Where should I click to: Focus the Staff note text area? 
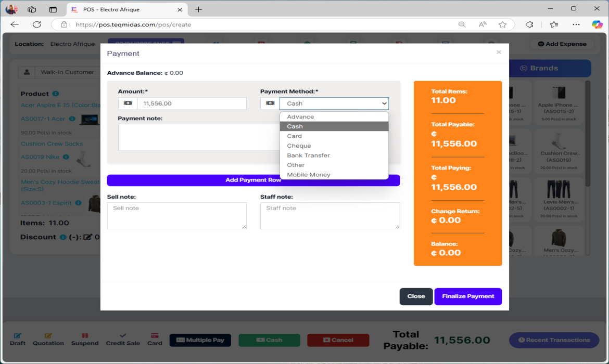tap(329, 215)
